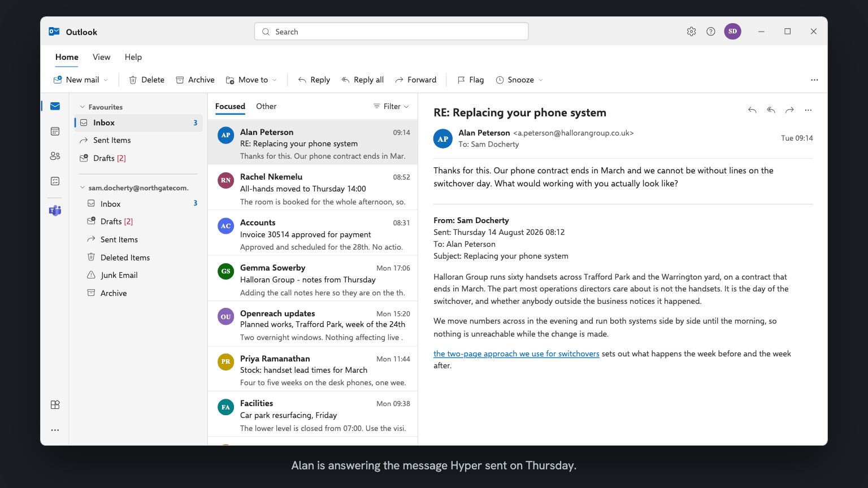Switch to the View tab
The image size is (868, 488).
coord(101,57)
